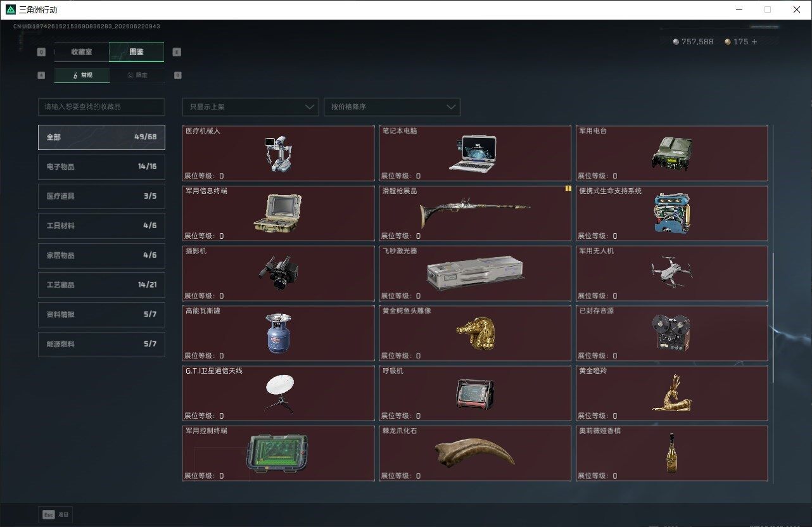Switch to the 收藏室 tab
Viewport: 812px width, 527px height.
82,52
